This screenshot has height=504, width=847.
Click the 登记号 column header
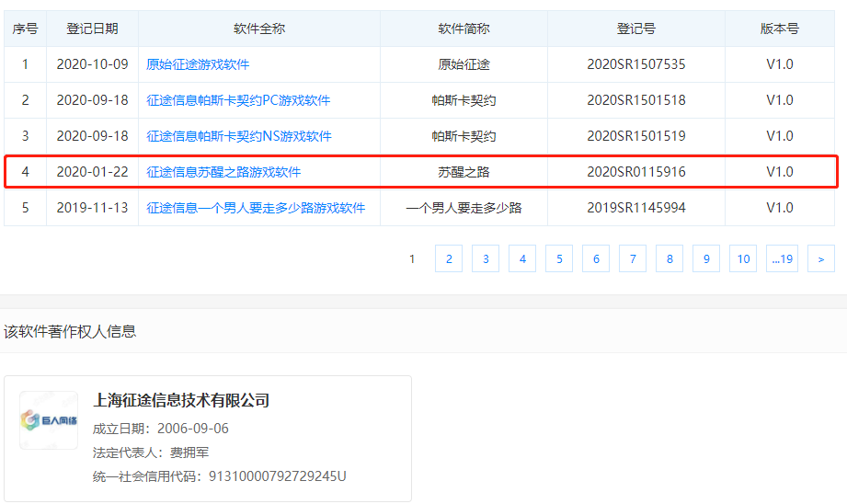click(636, 29)
